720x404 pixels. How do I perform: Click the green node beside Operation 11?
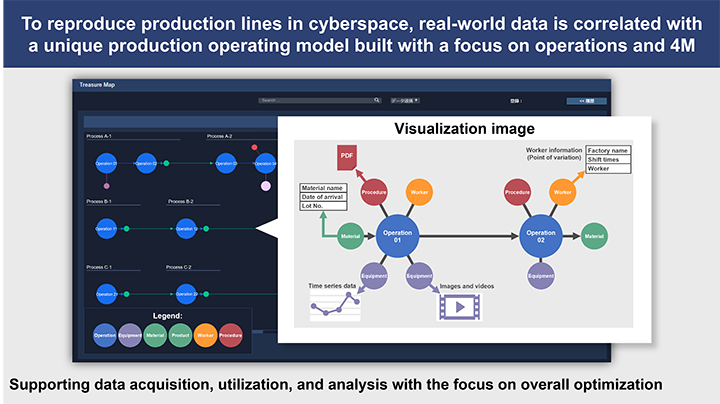[127, 229]
